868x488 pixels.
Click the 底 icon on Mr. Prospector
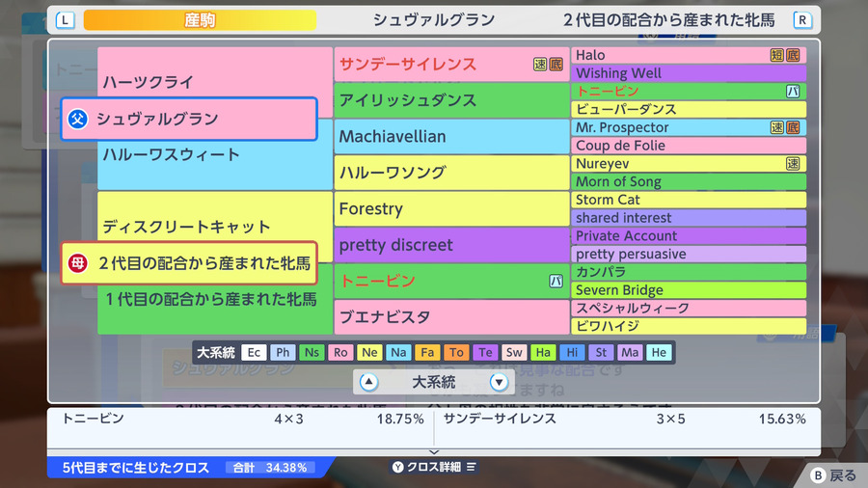point(793,127)
